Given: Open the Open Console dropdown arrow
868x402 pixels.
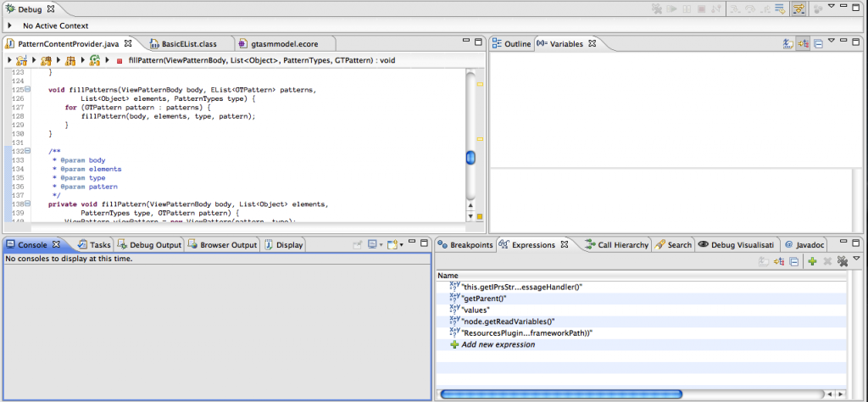Looking at the screenshot, I should click(x=401, y=245).
